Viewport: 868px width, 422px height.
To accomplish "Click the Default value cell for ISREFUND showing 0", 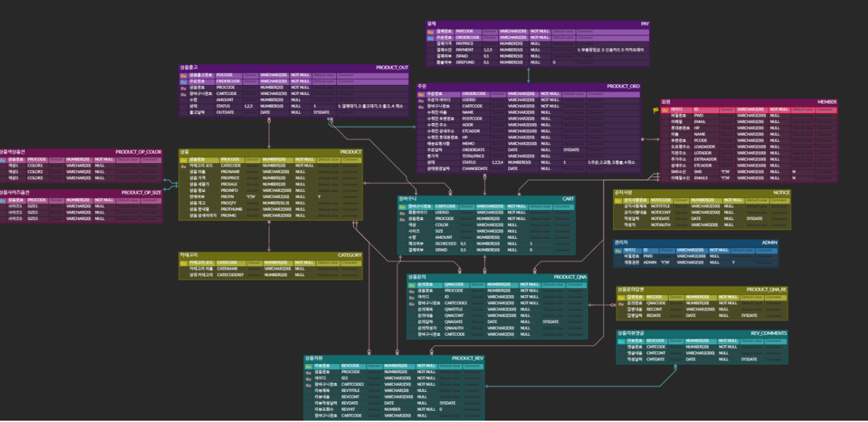I will [x=555, y=60].
